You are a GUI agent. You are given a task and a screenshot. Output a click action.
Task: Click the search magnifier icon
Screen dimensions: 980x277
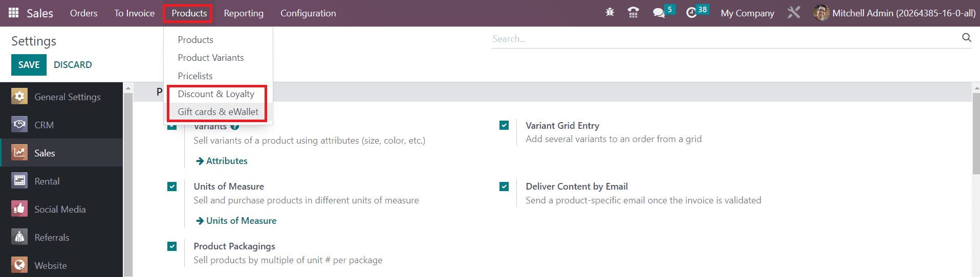pyautogui.click(x=966, y=38)
